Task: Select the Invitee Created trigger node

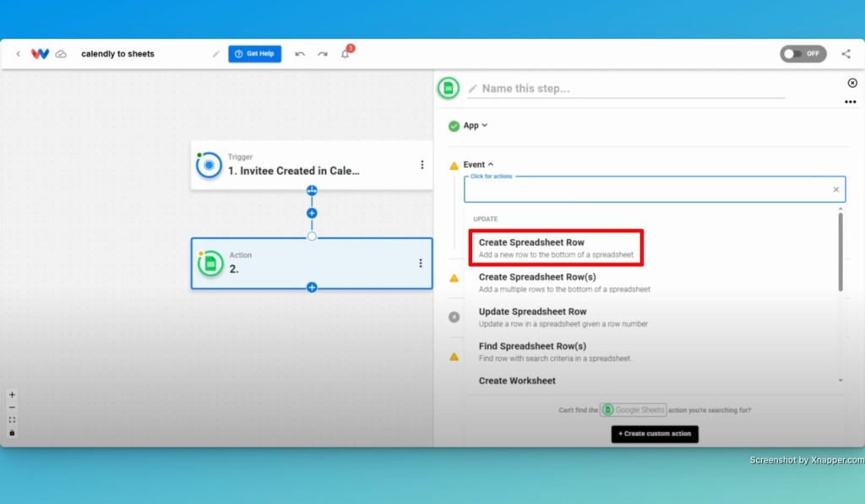Action: tap(311, 165)
